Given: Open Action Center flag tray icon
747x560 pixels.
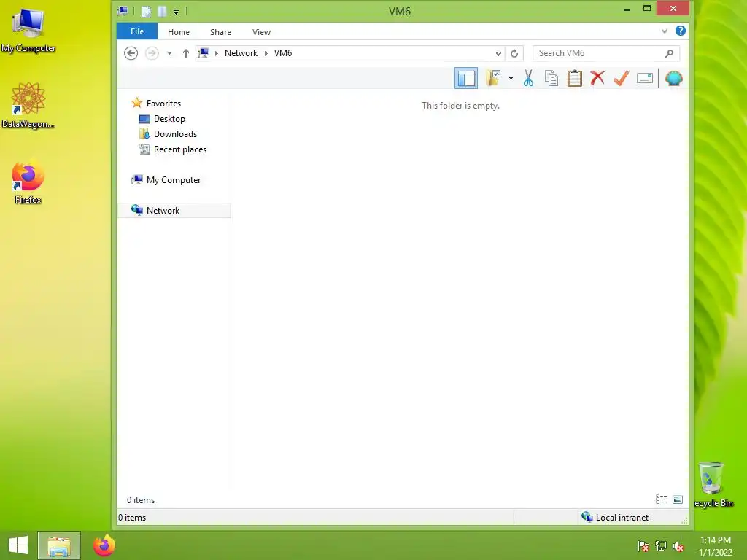Looking at the screenshot, I should pos(643,545).
